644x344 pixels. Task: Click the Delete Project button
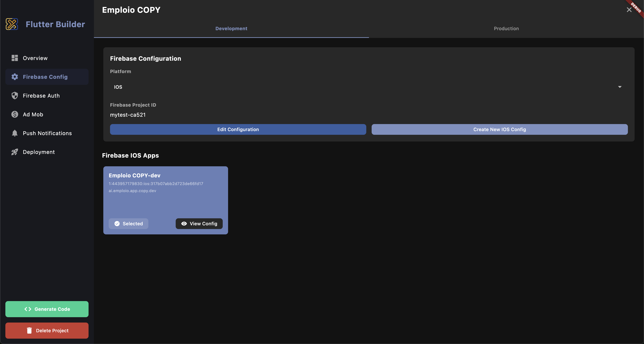pos(47,331)
